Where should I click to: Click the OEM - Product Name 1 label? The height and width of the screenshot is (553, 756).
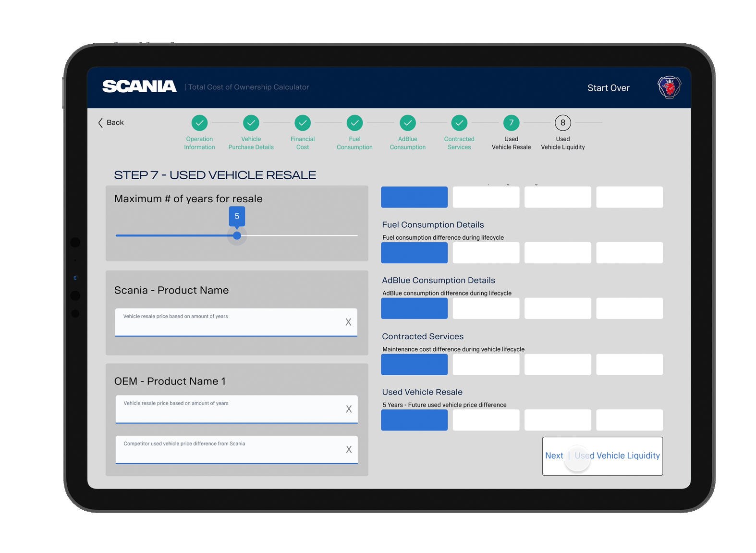[x=170, y=381]
